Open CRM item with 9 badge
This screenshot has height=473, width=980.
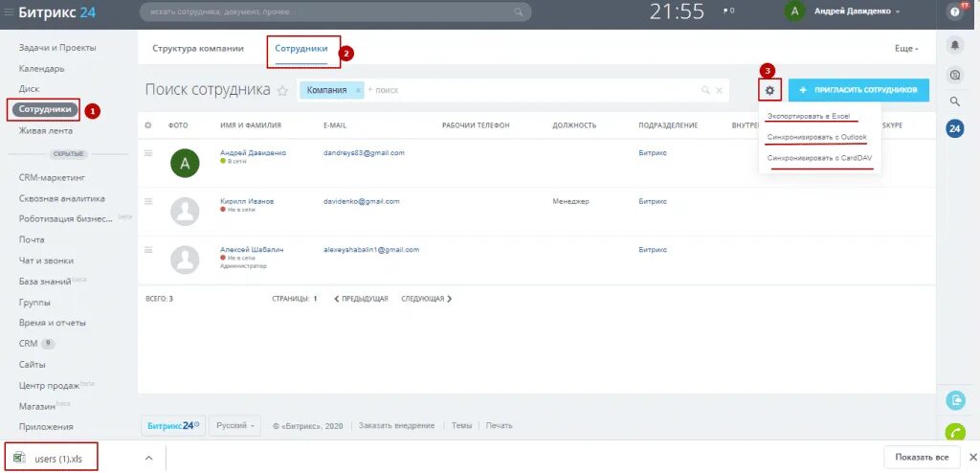[x=37, y=344]
